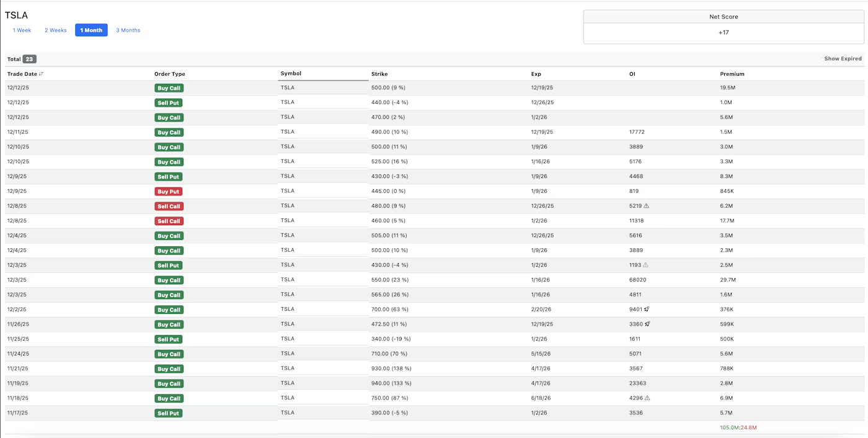Viewport: 868px width, 438px height.
Task: Click the 29.7M premium value
Action: pos(728,280)
